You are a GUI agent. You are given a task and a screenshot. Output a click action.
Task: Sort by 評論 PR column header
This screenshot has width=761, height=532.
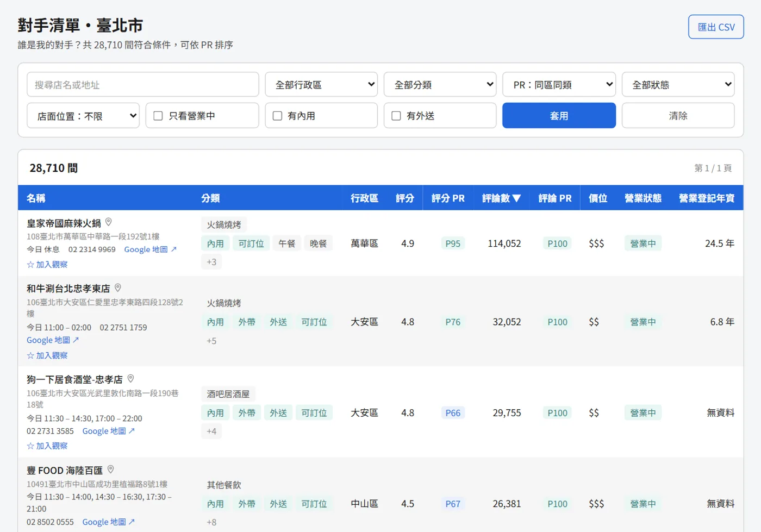(555, 198)
